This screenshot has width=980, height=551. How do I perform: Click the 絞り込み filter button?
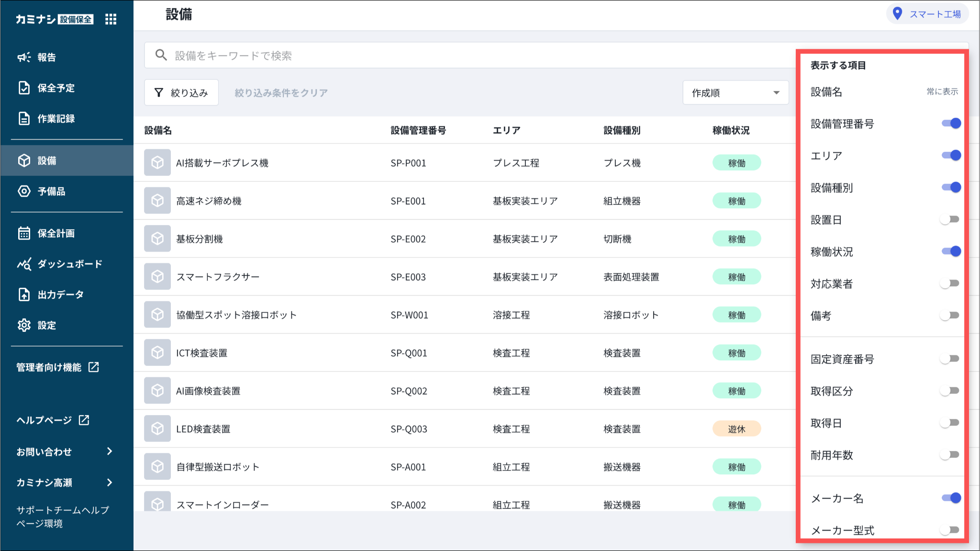[181, 93]
